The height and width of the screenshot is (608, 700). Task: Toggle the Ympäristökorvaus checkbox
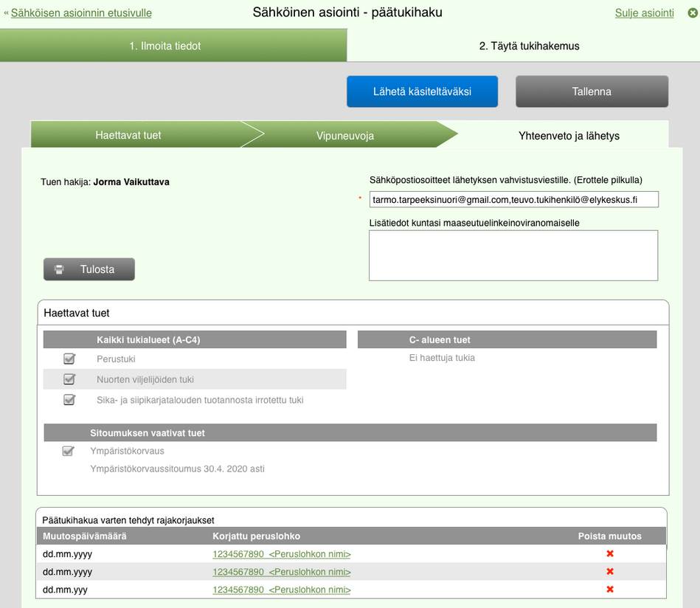click(x=68, y=451)
